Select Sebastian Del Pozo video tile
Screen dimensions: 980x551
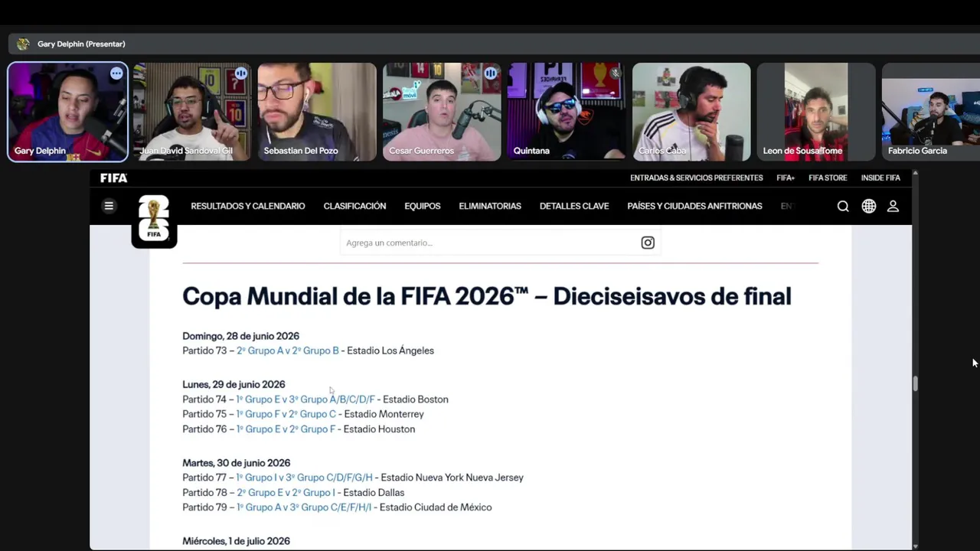(317, 112)
